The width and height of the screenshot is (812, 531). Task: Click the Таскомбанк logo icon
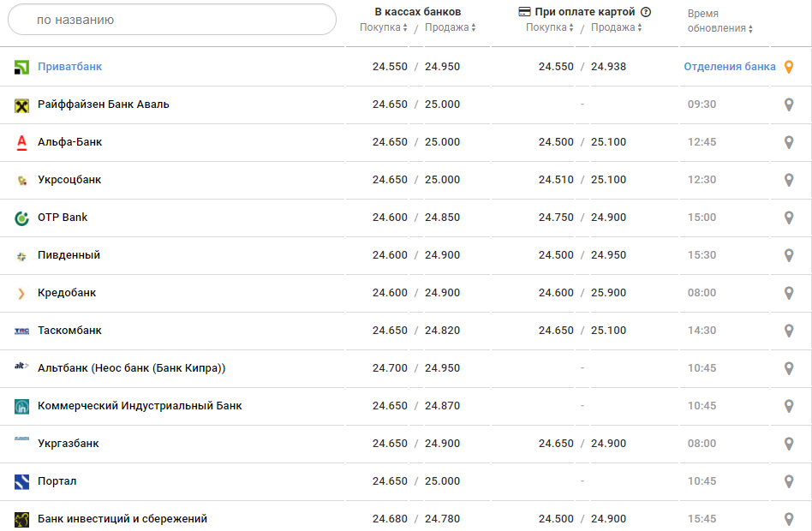click(21, 331)
